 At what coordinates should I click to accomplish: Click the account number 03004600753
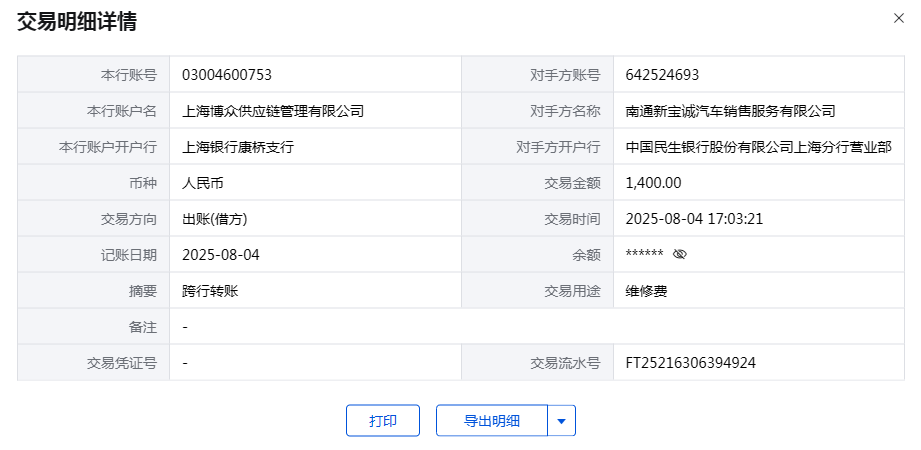(x=227, y=75)
